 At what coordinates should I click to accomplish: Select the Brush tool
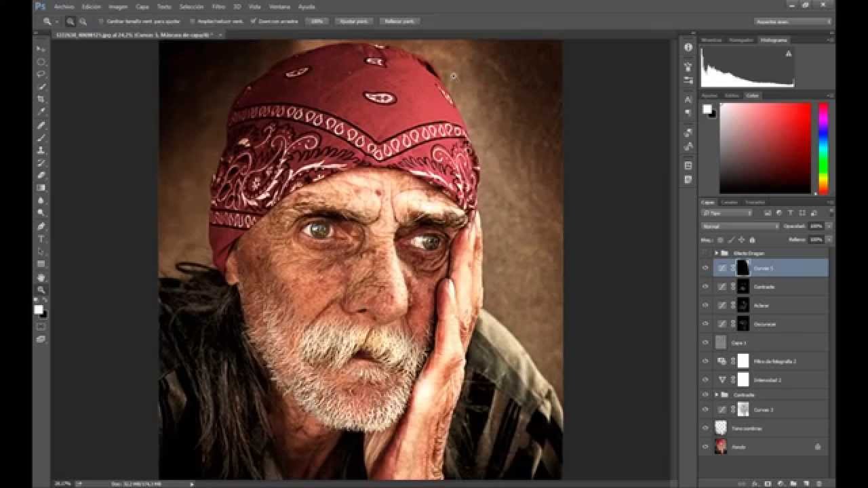tap(41, 138)
